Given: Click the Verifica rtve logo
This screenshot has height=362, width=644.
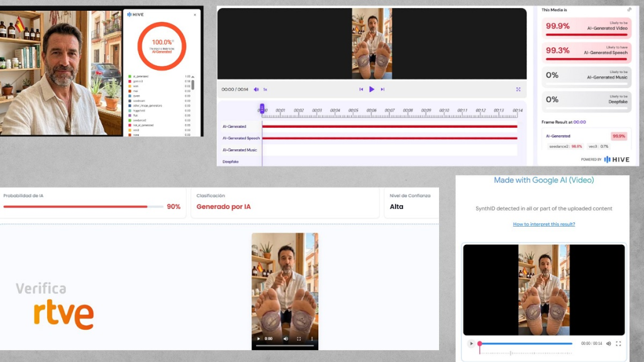Looking at the screenshot, I should 55,305.
